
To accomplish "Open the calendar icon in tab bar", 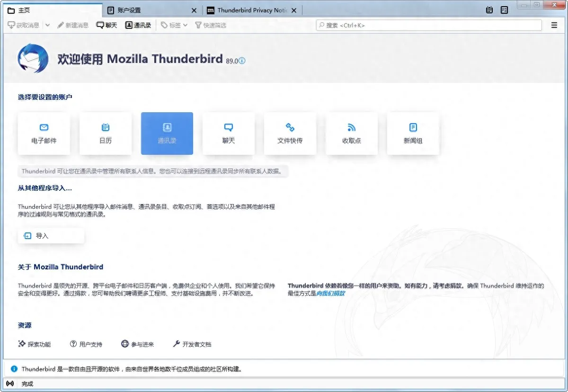I will [489, 10].
